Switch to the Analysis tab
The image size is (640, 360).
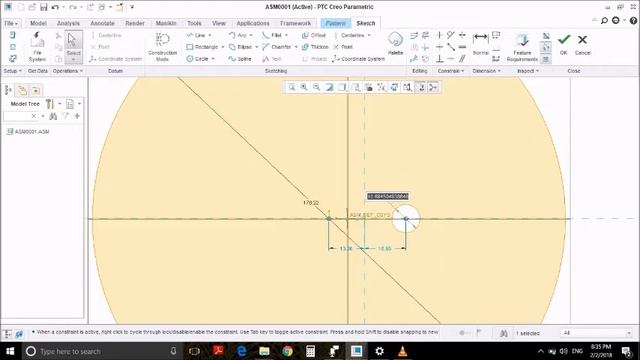coord(68,23)
